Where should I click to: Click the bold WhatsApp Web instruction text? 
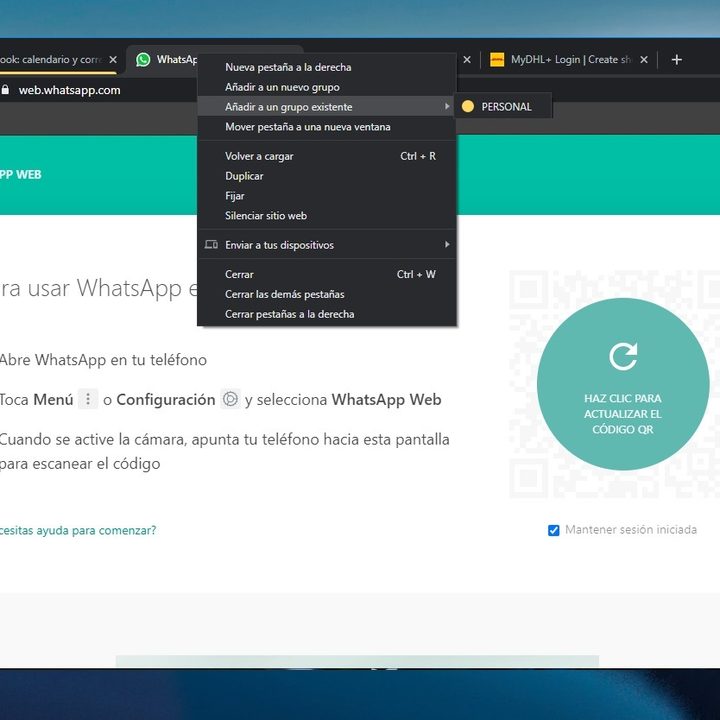click(386, 399)
